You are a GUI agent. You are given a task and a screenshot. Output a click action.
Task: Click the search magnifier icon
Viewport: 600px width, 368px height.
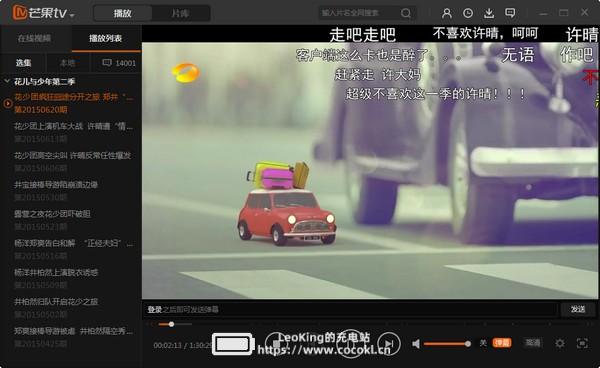point(406,13)
